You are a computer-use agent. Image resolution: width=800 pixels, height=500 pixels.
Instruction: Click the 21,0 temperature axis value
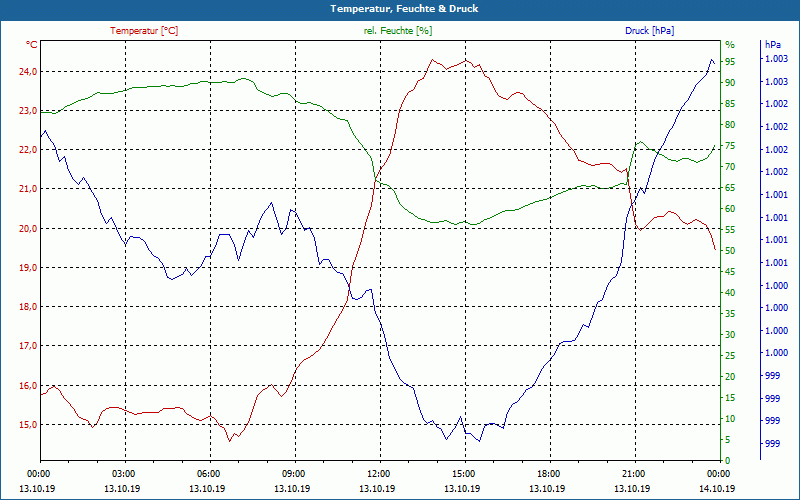(x=28, y=189)
